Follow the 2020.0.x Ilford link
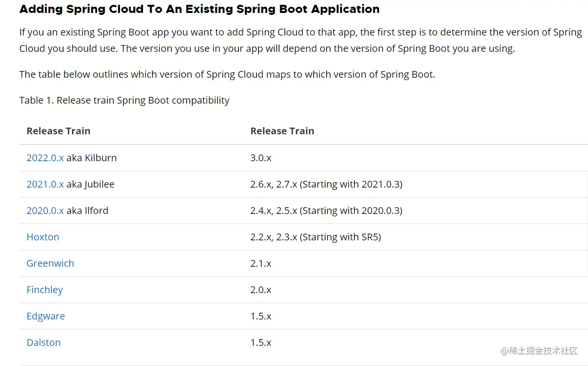Viewport: 588px width, 366px height. pyautogui.click(x=45, y=211)
